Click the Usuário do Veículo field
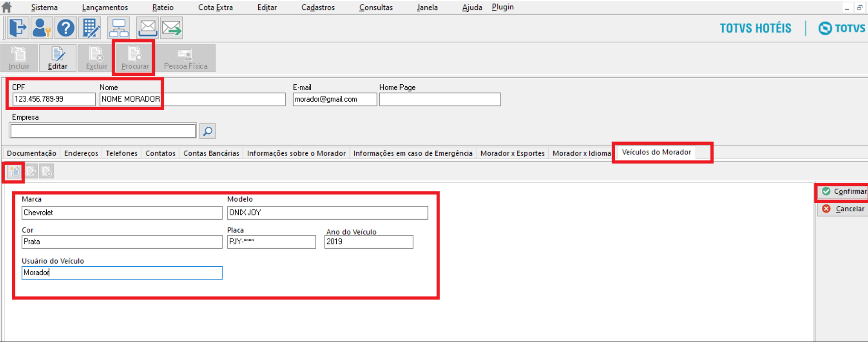 click(x=122, y=273)
